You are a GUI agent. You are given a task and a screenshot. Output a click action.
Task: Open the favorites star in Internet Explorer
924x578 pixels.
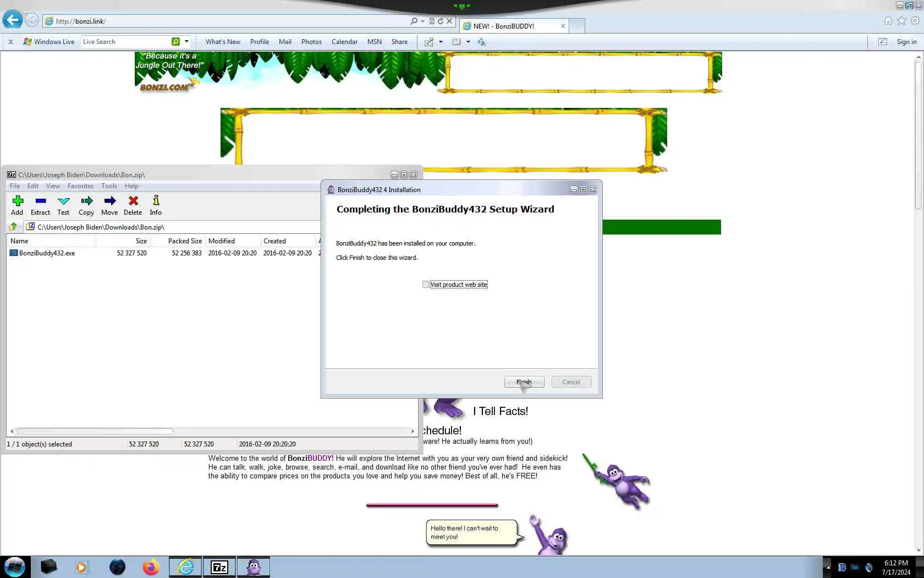[901, 21]
